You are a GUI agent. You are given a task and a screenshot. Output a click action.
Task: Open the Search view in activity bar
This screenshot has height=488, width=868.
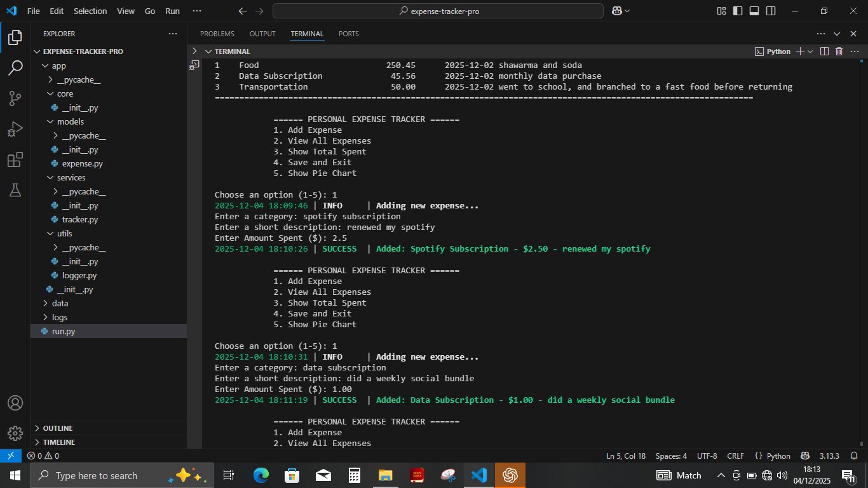coord(15,67)
